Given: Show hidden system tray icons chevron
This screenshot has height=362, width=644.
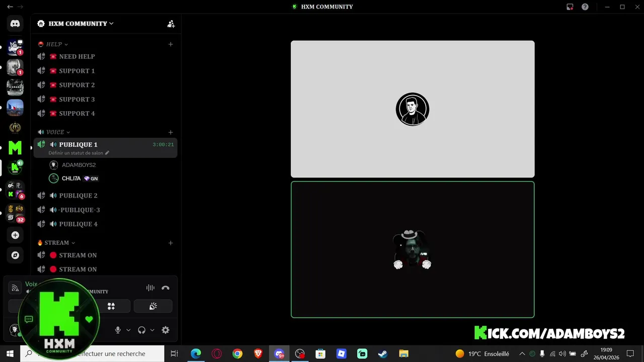Looking at the screenshot, I should (522, 354).
